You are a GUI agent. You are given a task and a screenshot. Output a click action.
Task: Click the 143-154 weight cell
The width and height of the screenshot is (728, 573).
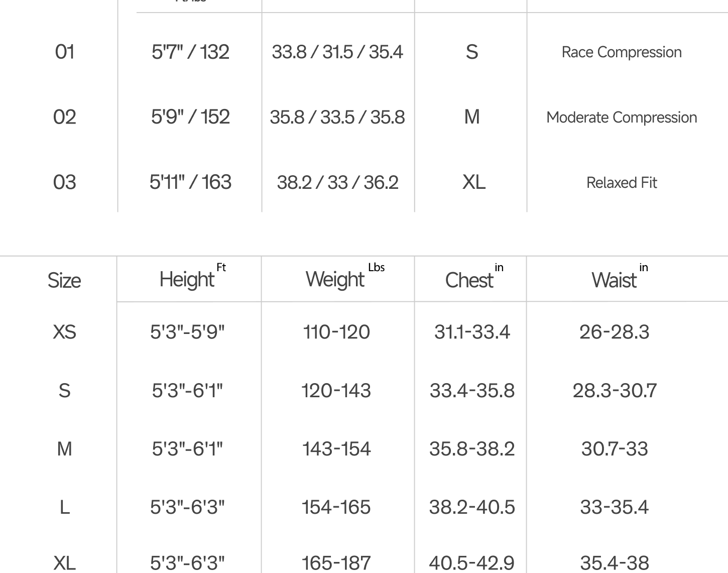[336, 449]
